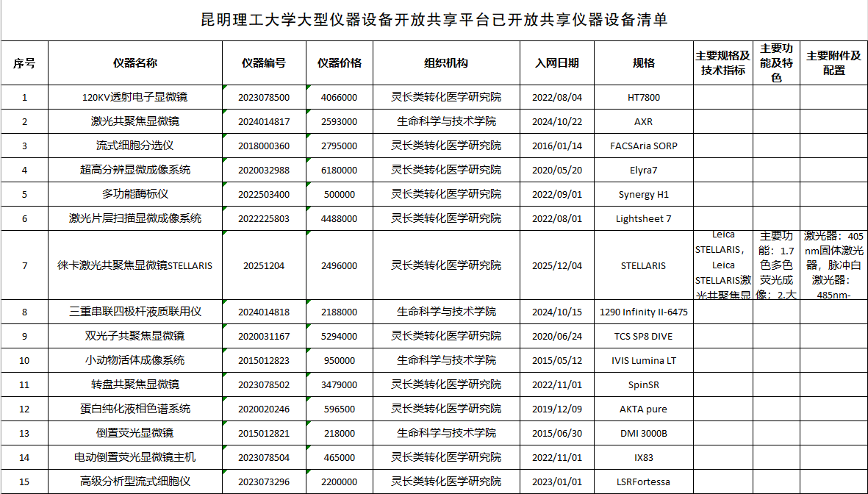Select the 序号 column header

coord(24,62)
